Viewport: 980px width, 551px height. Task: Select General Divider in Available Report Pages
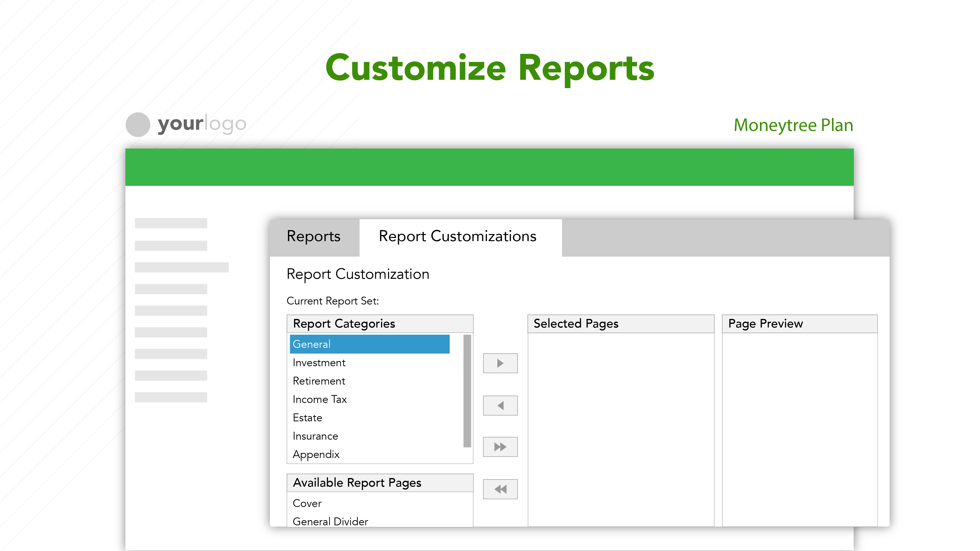pos(330,521)
